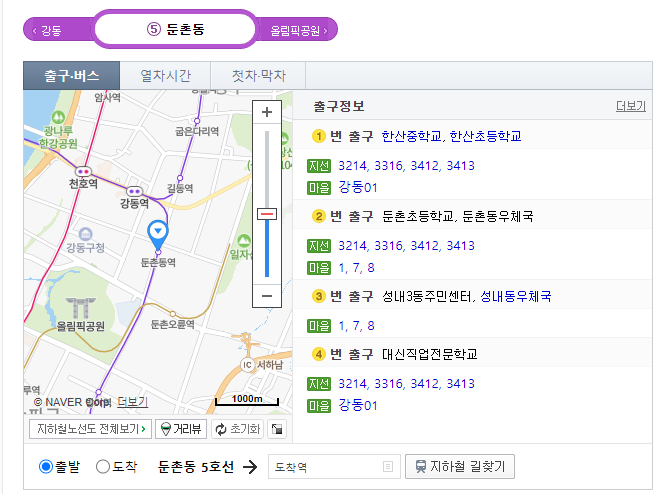This screenshot has width=658, height=494.
Task: Click the list icon in 도착역 field
Action: [x=388, y=467]
